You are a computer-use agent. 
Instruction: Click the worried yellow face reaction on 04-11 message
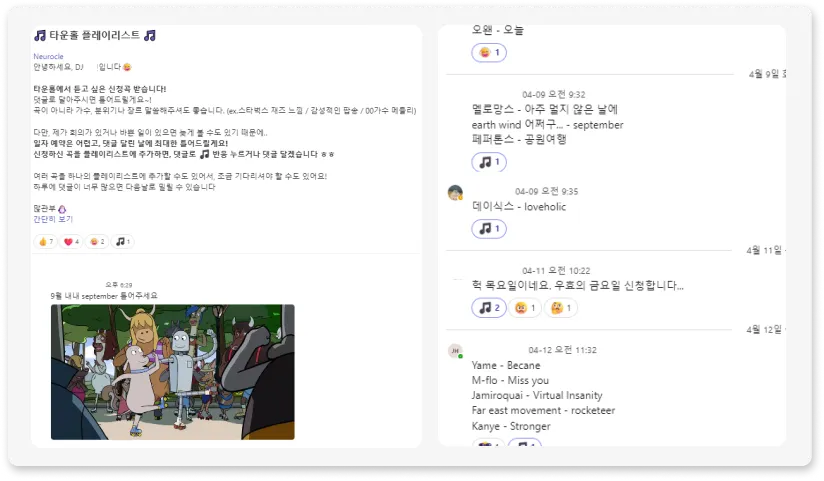tap(561, 308)
